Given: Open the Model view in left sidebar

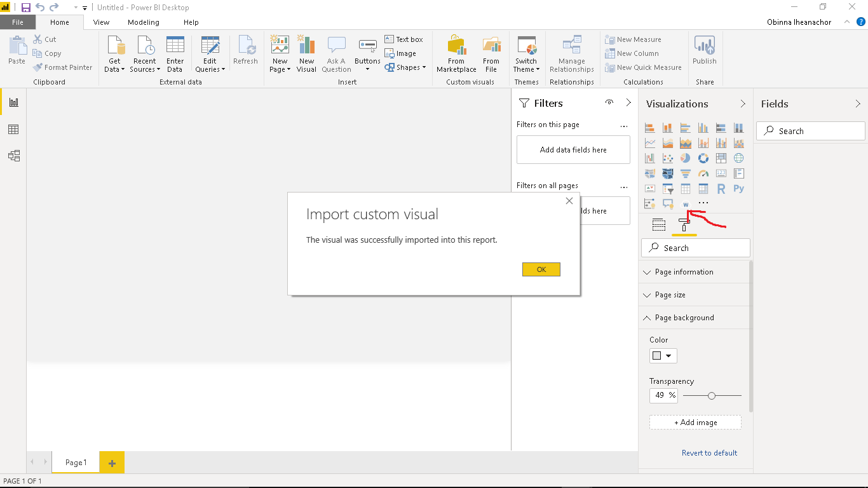Looking at the screenshot, I should (13, 156).
